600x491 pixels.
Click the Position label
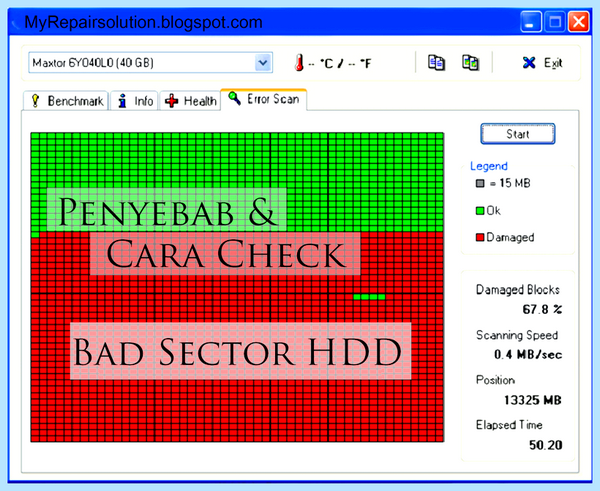coord(495,380)
